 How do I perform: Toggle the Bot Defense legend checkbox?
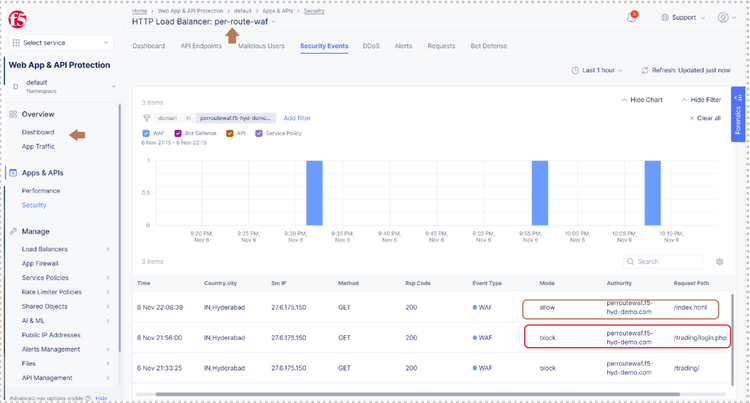click(178, 132)
